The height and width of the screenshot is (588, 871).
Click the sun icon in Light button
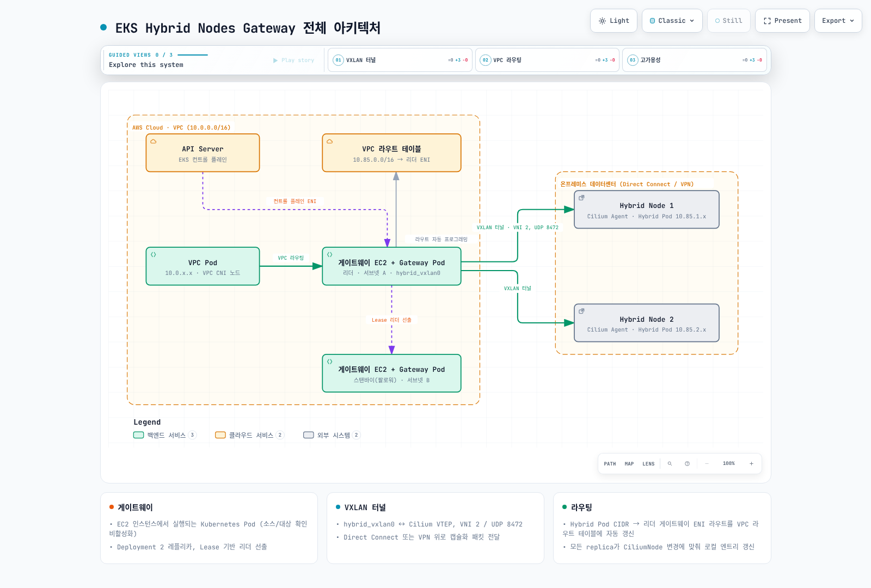(x=602, y=21)
